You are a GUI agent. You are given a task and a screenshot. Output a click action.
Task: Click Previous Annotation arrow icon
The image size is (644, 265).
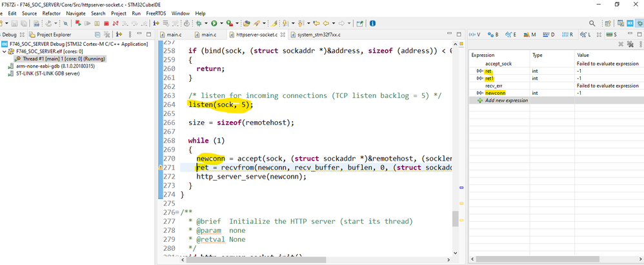coord(301,23)
